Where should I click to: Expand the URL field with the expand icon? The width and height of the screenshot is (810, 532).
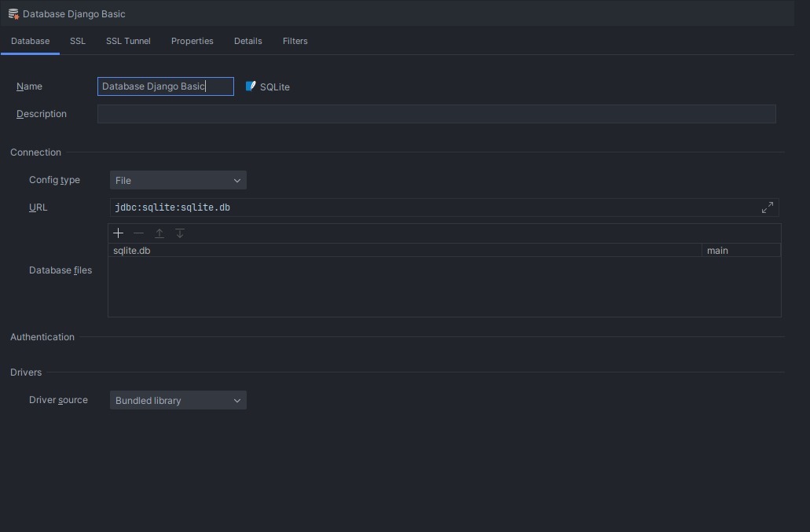tap(767, 207)
